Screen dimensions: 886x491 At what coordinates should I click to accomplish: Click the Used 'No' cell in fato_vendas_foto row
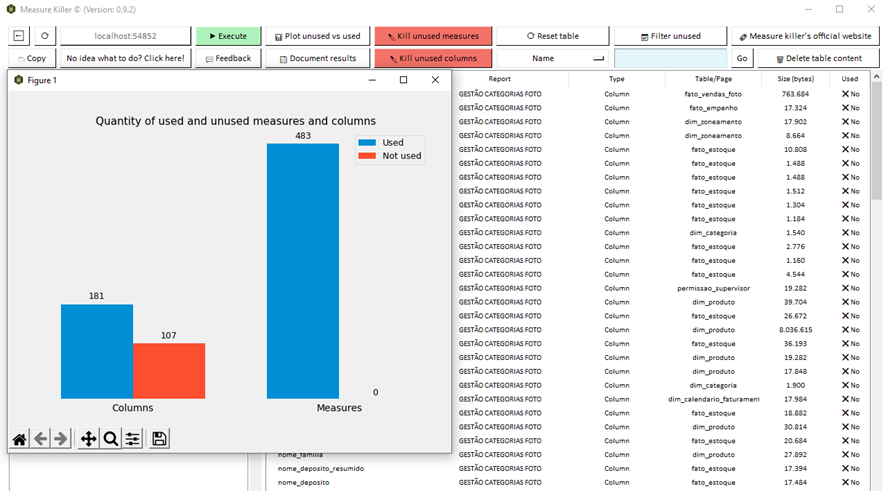[850, 94]
